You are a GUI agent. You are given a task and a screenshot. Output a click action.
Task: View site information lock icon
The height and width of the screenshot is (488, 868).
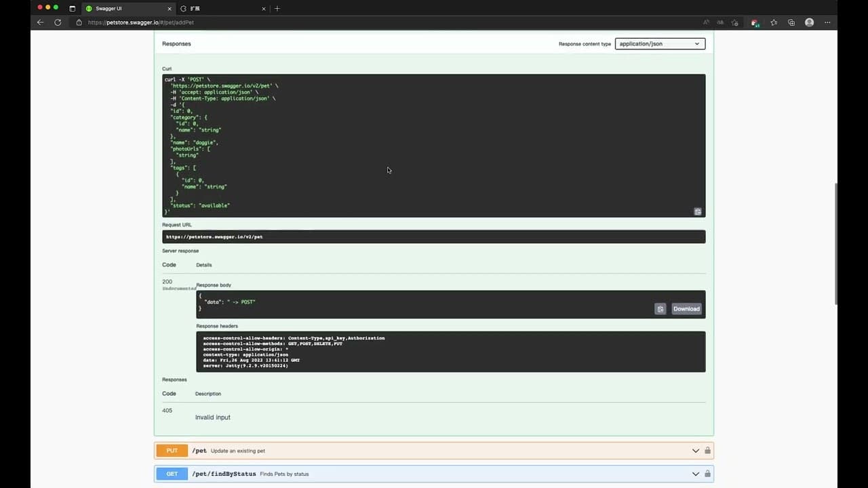click(x=79, y=22)
